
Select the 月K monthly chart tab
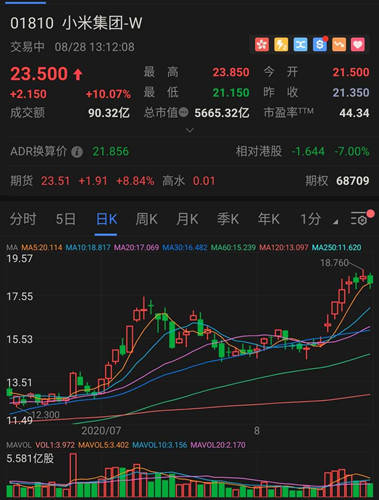point(187,219)
